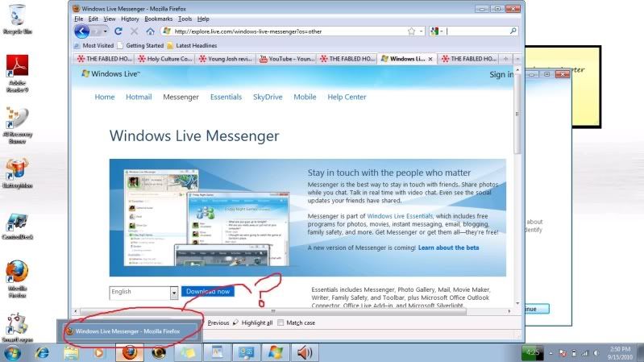Select Windows Live Messenger taskbar preview
Image resolution: width=644 pixels, height=362 pixels.
click(130, 331)
